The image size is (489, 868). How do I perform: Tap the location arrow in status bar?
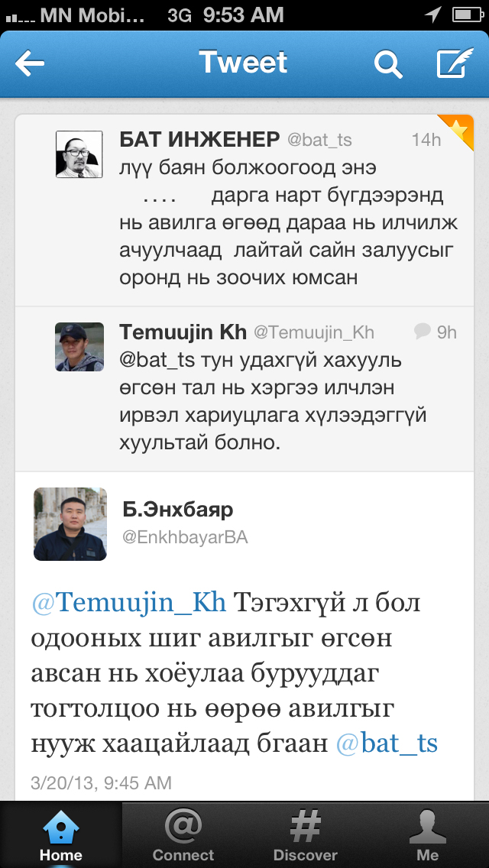(x=432, y=15)
